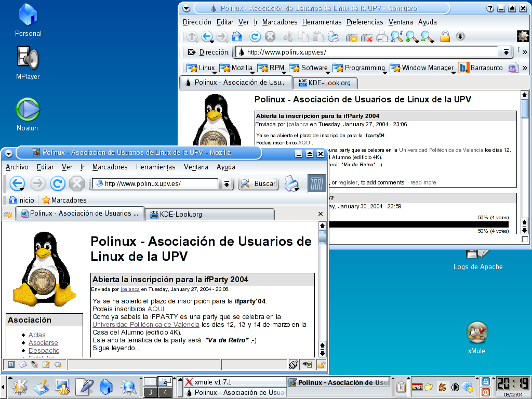Image resolution: width=532 pixels, height=399 pixels.
Task: Toggle the checkbox at Konqueror's bottom-right corner
Action: [525, 239]
